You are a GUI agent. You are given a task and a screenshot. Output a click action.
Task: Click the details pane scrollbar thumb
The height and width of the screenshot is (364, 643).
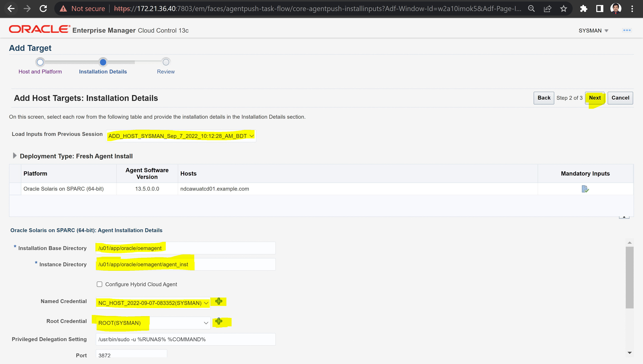point(629,277)
